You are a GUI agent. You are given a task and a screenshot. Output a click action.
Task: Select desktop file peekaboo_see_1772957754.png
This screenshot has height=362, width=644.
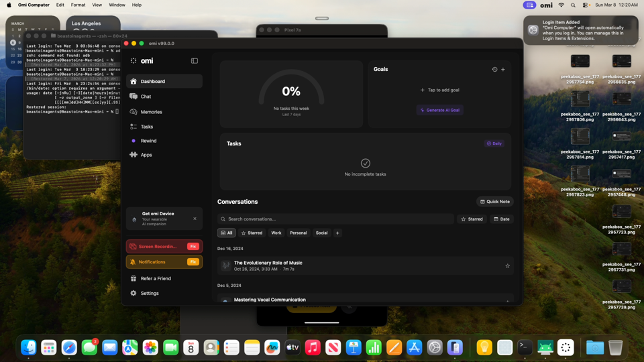coord(580,68)
